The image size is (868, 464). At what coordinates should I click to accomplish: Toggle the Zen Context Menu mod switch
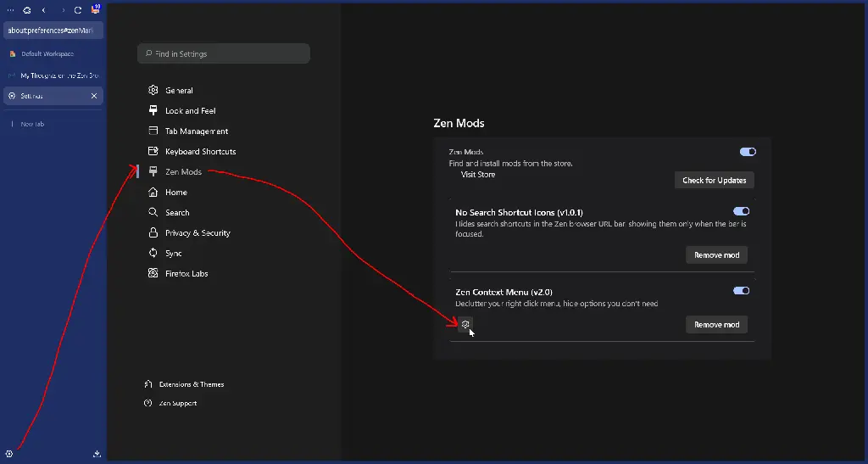(741, 291)
